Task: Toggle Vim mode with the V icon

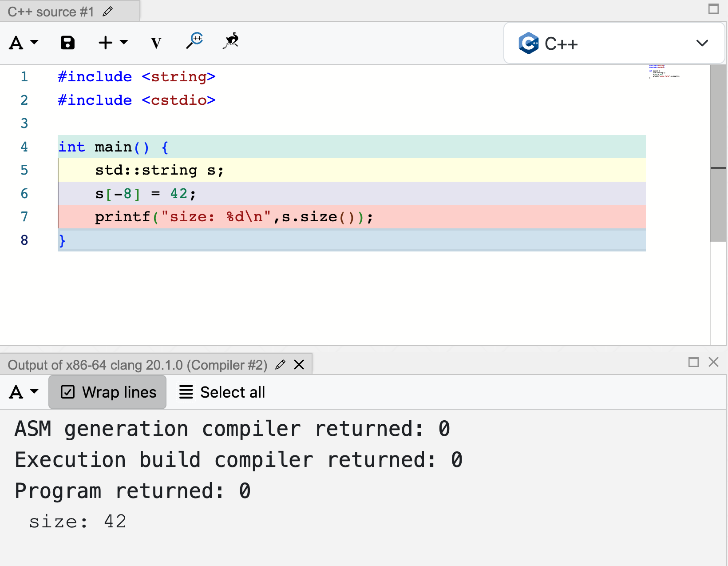Action: point(156,43)
